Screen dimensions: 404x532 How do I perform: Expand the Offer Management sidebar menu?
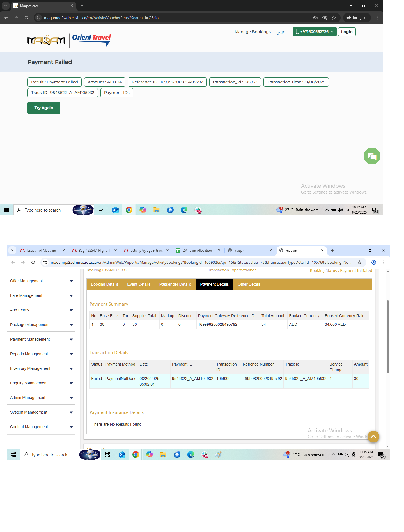40,281
